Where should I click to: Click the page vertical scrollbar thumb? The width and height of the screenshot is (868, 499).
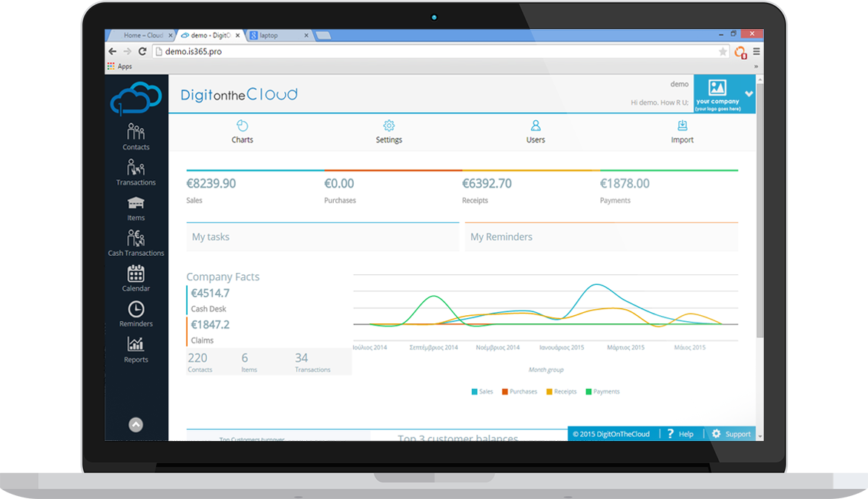tap(760, 211)
